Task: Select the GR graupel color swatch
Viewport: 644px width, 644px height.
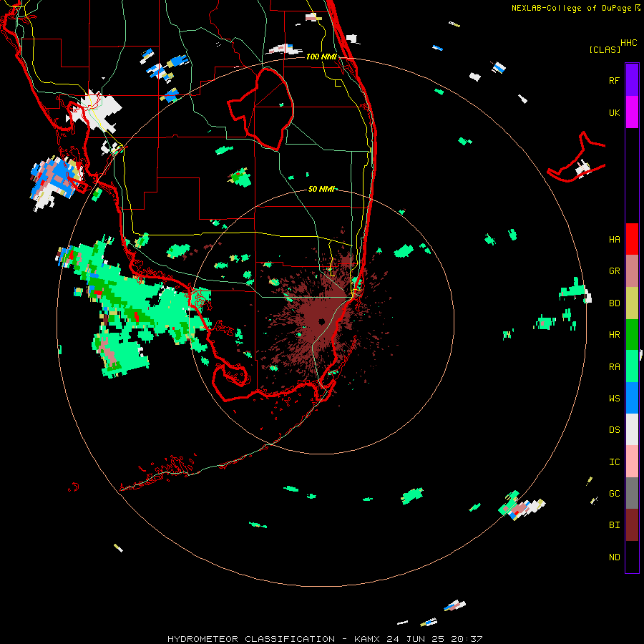Action: tap(632, 271)
